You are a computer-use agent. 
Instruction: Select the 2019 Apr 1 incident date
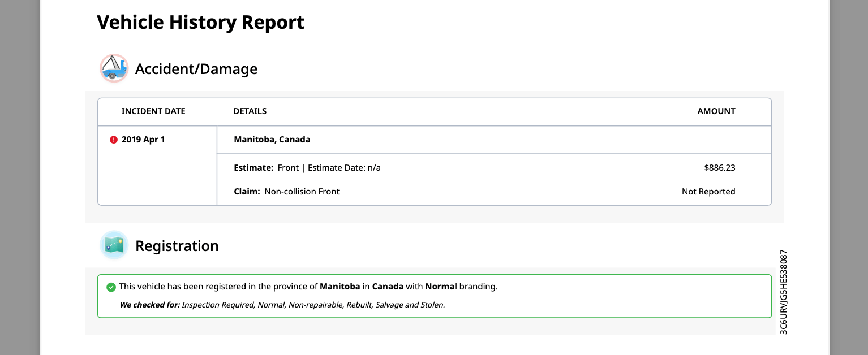click(143, 140)
